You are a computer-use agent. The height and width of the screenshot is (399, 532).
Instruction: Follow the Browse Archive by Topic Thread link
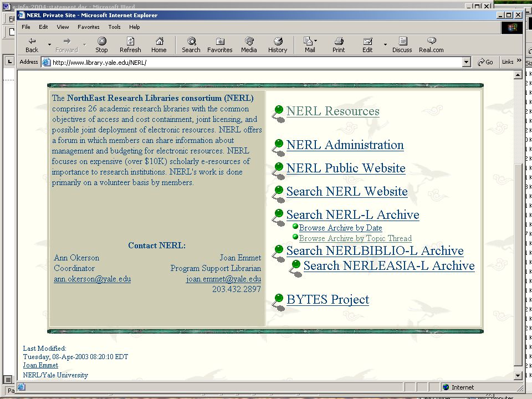pyautogui.click(x=355, y=238)
